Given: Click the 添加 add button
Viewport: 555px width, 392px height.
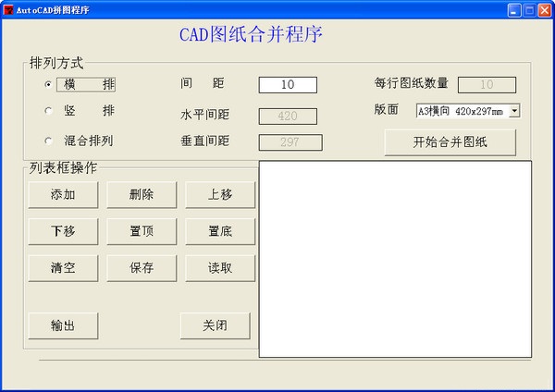Looking at the screenshot, I should click(x=63, y=194).
